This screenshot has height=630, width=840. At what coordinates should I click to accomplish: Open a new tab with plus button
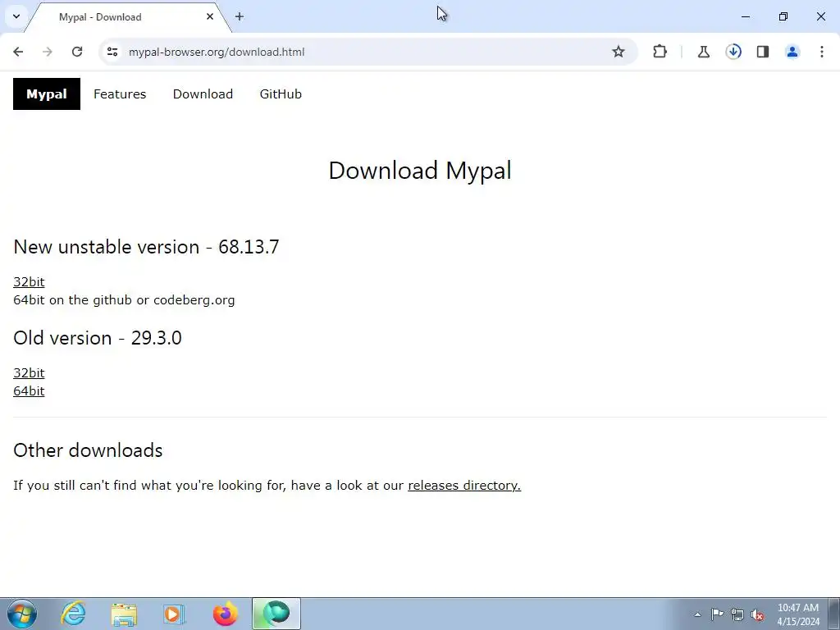click(x=240, y=16)
